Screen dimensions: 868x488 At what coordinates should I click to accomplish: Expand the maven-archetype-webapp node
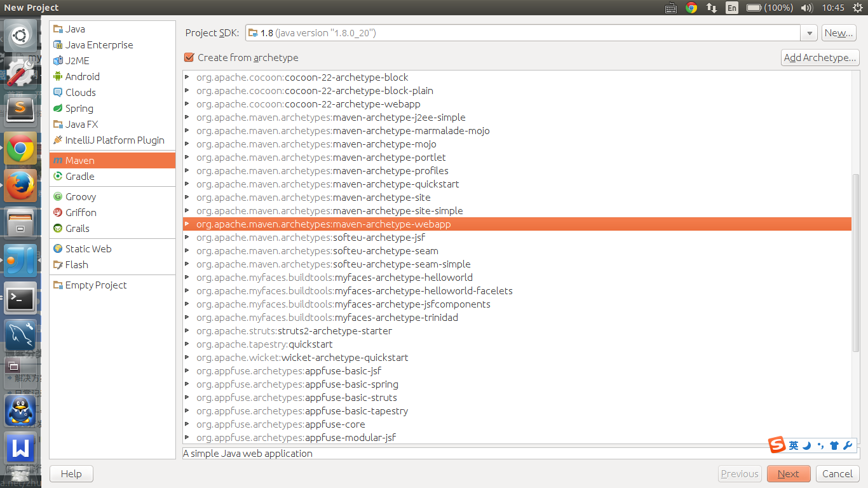point(187,224)
